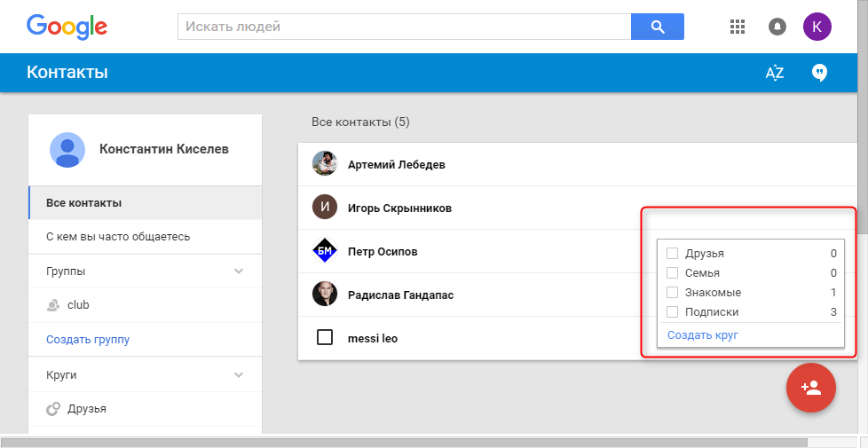This screenshot has height=448, width=868.
Task: Check the Друзья circle checkbox
Action: (672, 254)
